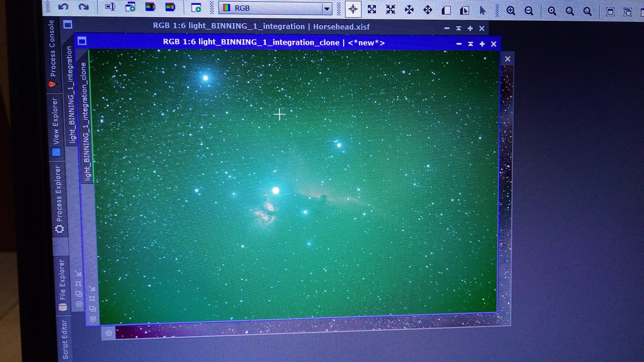Click the green-plus window icon beside RGB dropdown
The image size is (644, 362).
pyautogui.click(x=196, y=8)
